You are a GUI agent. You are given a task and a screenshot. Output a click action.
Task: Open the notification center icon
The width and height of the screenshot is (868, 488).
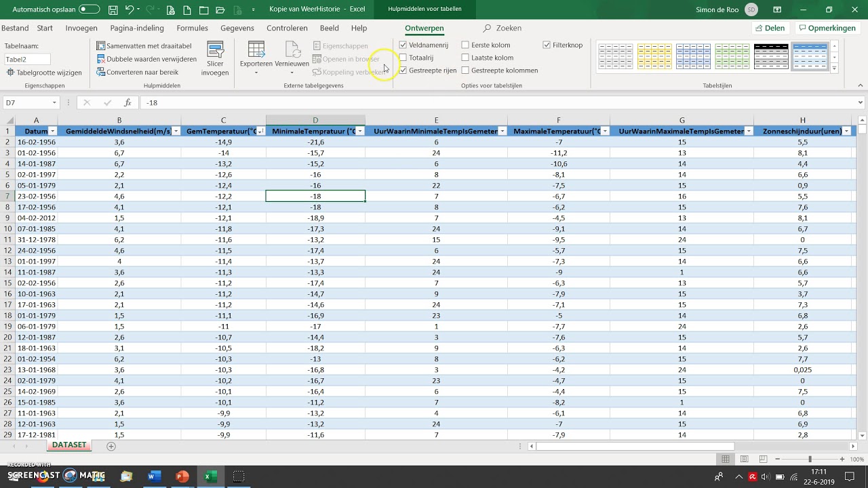(x=850, y=476)
